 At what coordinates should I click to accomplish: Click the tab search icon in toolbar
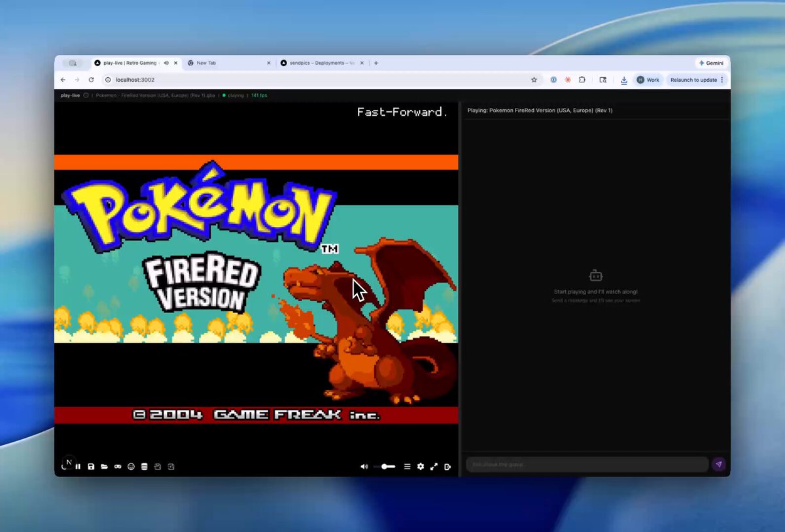point(603,80)
